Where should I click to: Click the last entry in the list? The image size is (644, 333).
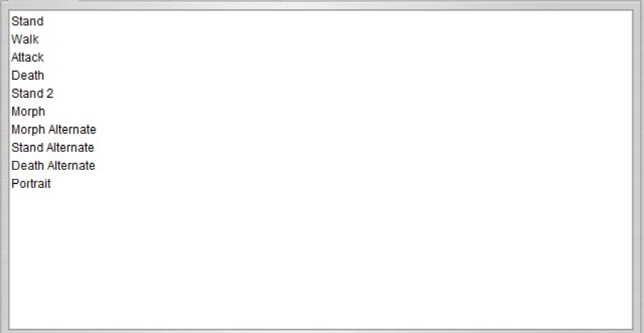(31, 184)
